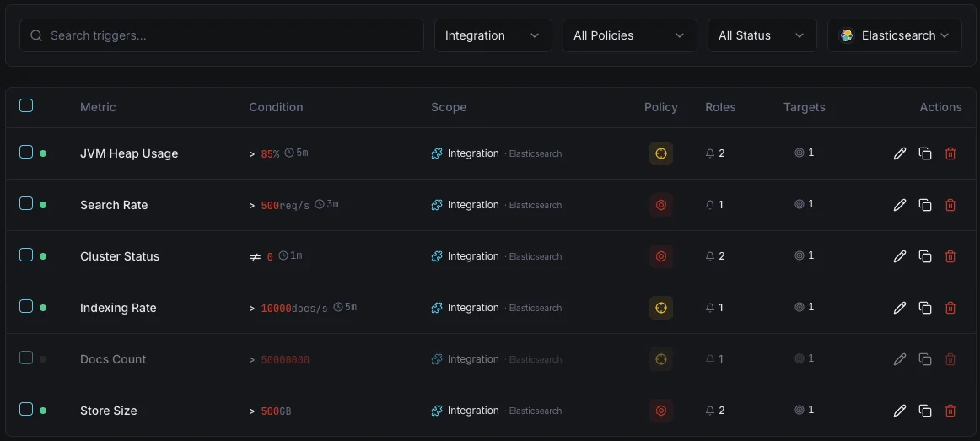Image resolution: width=980 pixels, height=441 pixels.
Task: Click the Roles column header
Action: point(720,107)
